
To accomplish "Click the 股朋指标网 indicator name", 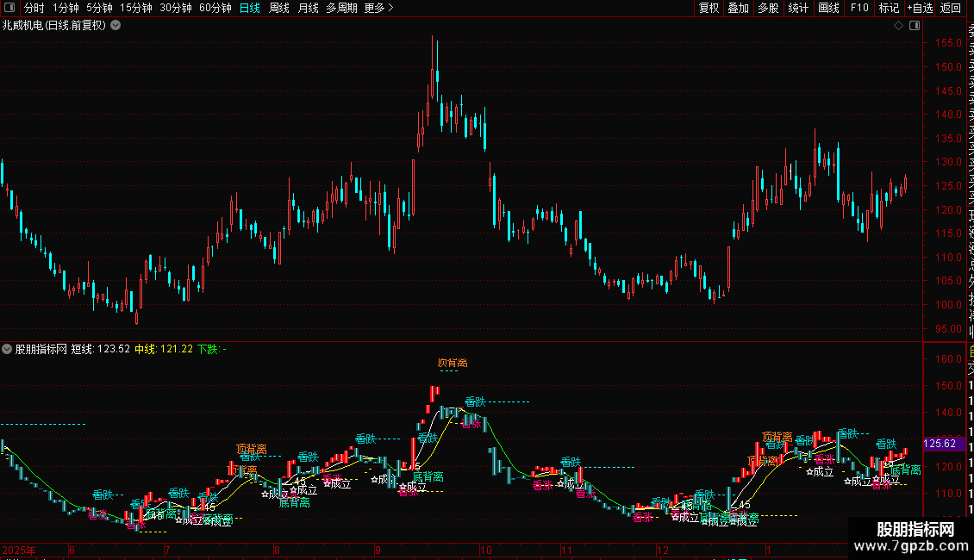I will click(x=41, y=349).
